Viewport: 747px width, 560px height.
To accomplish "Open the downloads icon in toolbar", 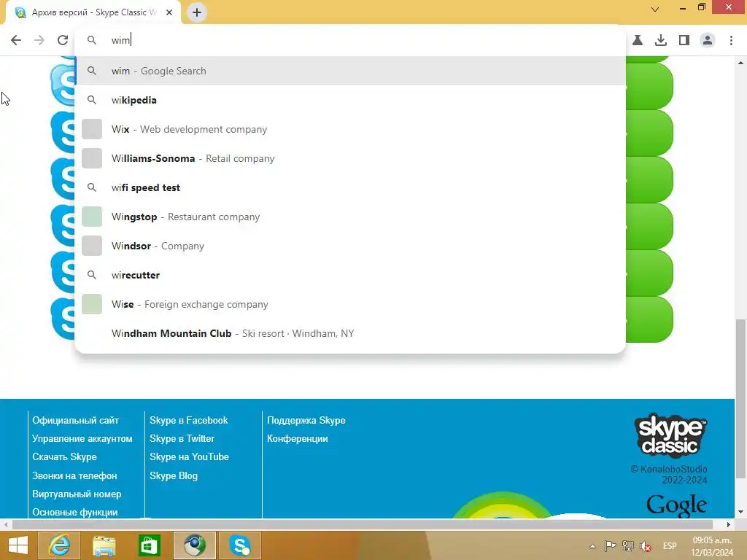I will coord(661,40).
